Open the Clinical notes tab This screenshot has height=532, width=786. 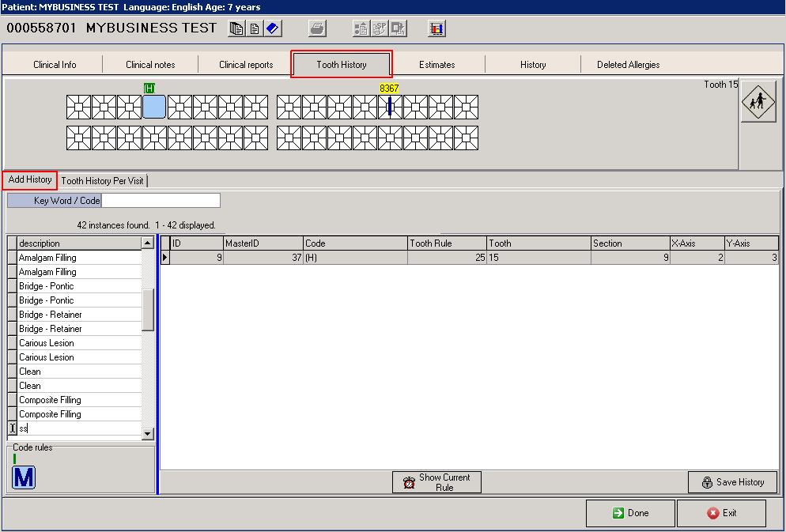tap(150, 65)
